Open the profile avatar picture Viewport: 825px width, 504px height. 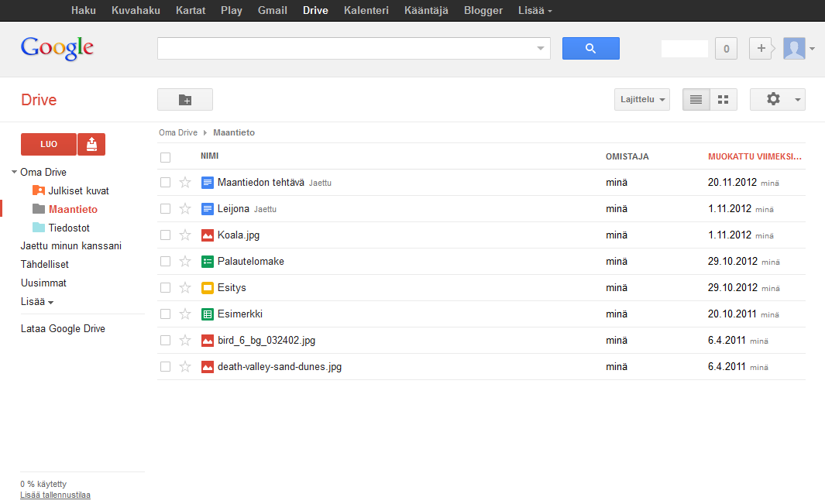pyautogui.click(x=794, y=49)
